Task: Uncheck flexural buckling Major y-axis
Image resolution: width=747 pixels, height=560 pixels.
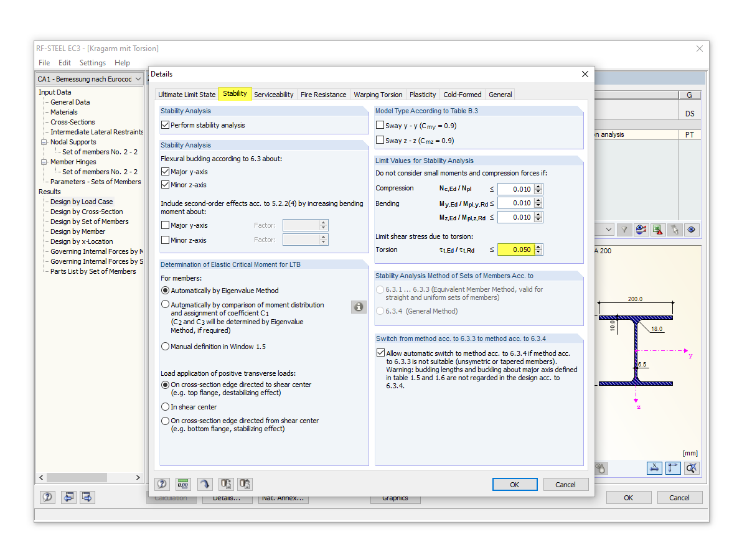Action: (x=165, y=172)
